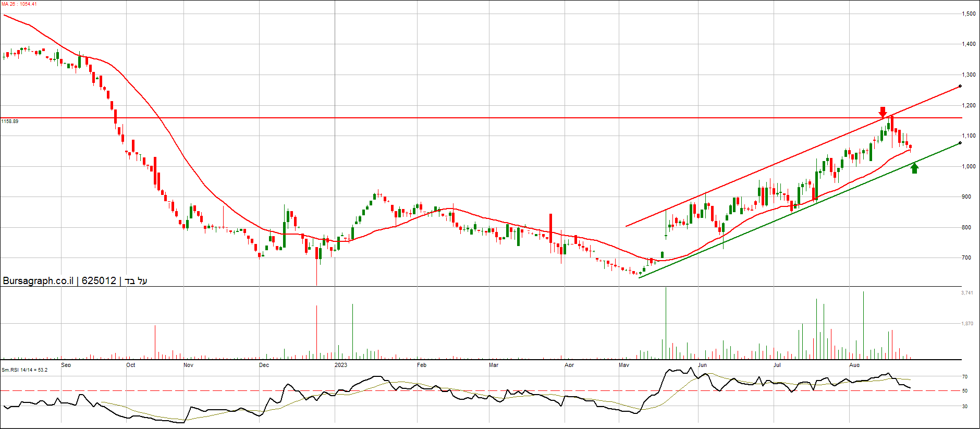Click the Aug label on the time axis
This screenshot has height=429, width=980.
[x=854, y=365]
